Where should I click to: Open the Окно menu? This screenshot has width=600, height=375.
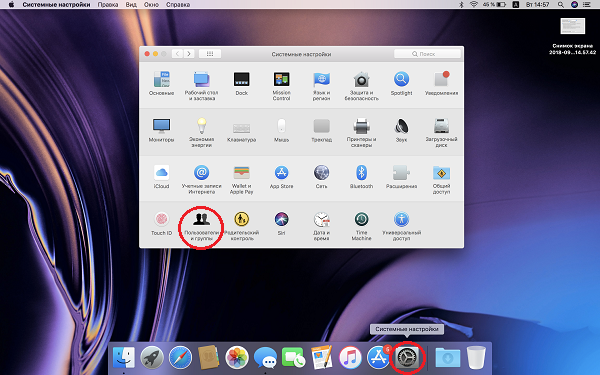click(152, 5)
